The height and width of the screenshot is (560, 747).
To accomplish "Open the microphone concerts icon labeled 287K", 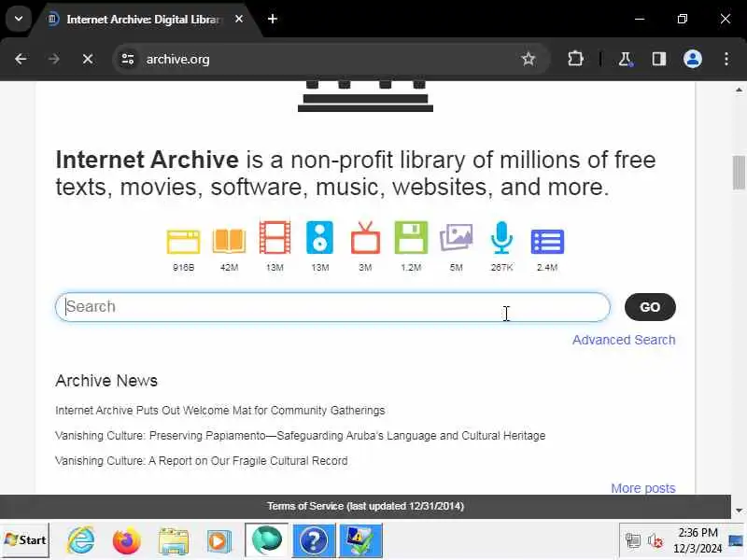I will point(501,238).
